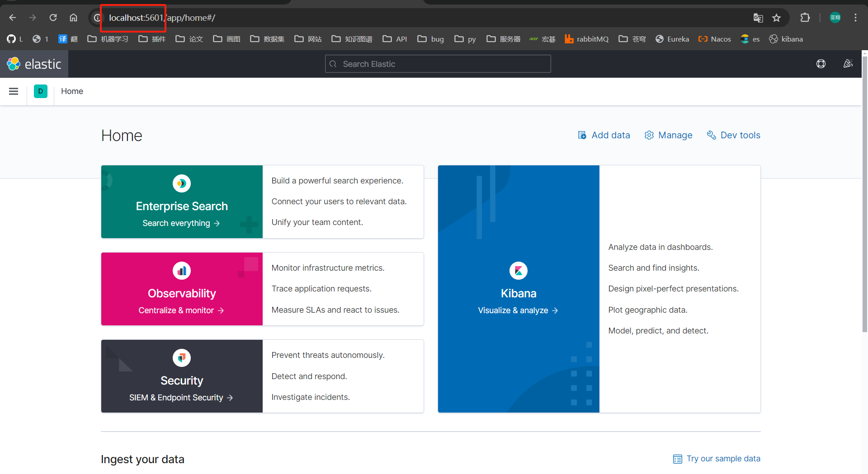Click Try our sample data link
The height and width of the screenshot is (474, 868).
point(717,459)
